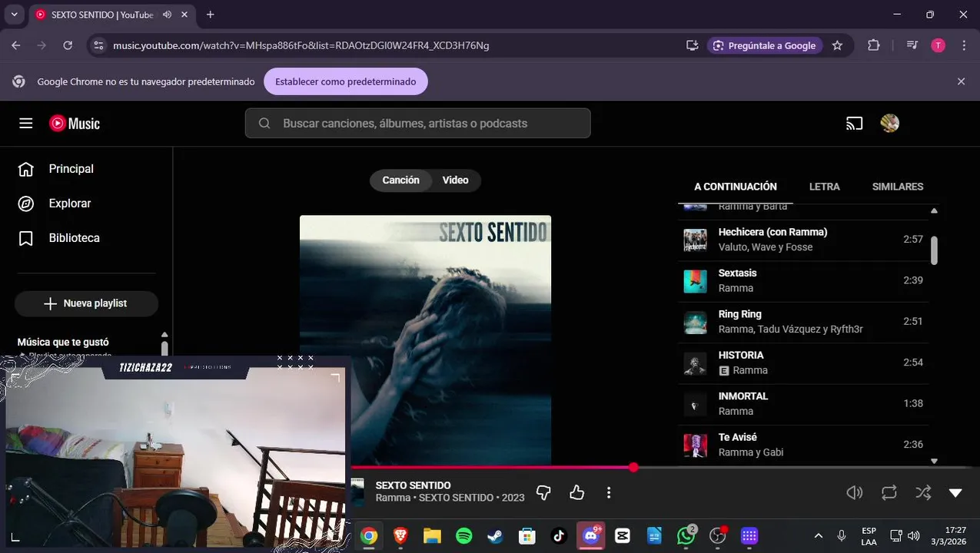Open a new Chrome tab
980x553 pixels.
(x=211, y=15)
